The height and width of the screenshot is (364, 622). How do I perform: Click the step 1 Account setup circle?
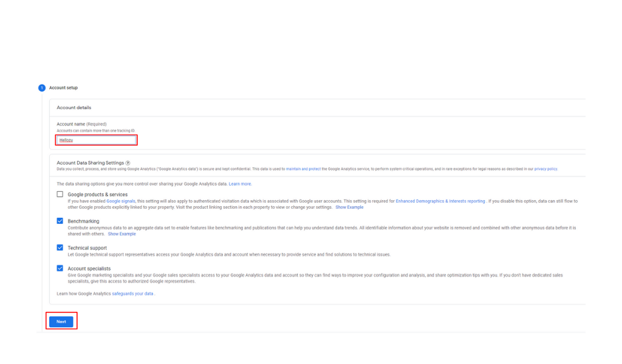42,88
